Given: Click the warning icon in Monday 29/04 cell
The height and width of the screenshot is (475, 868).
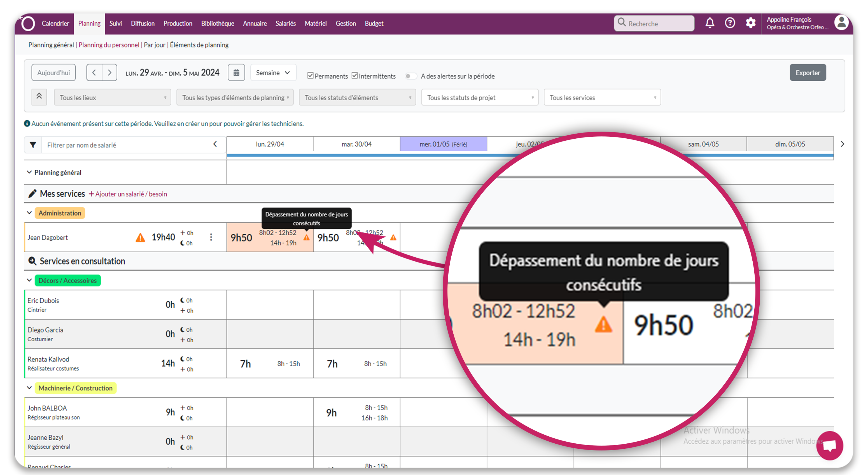Looking at the screenshot, I should (x=306, y=238).
